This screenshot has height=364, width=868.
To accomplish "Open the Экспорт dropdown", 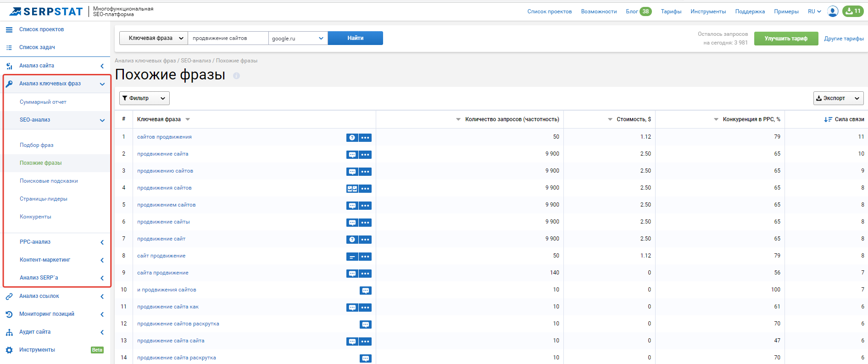I will click(839, 98).
